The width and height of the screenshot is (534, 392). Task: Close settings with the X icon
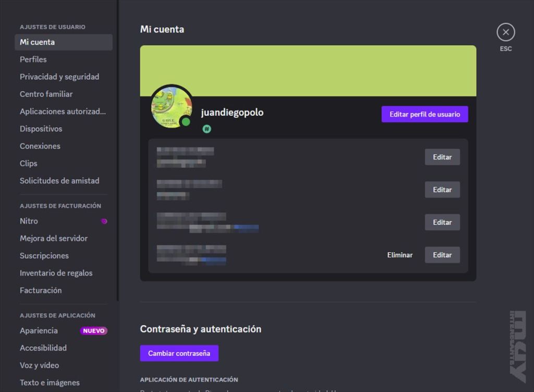tap(506, 32)
